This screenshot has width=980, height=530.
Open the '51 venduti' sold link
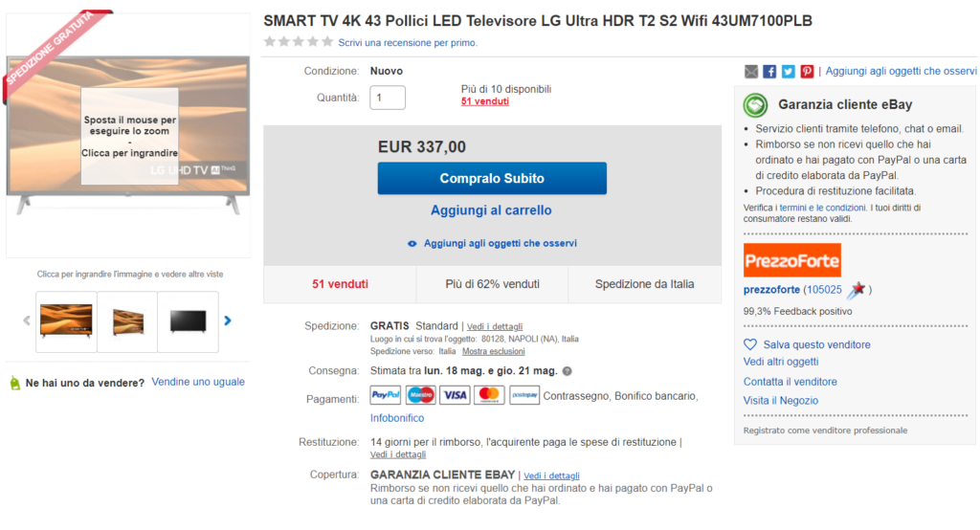(x=484, y=101)
